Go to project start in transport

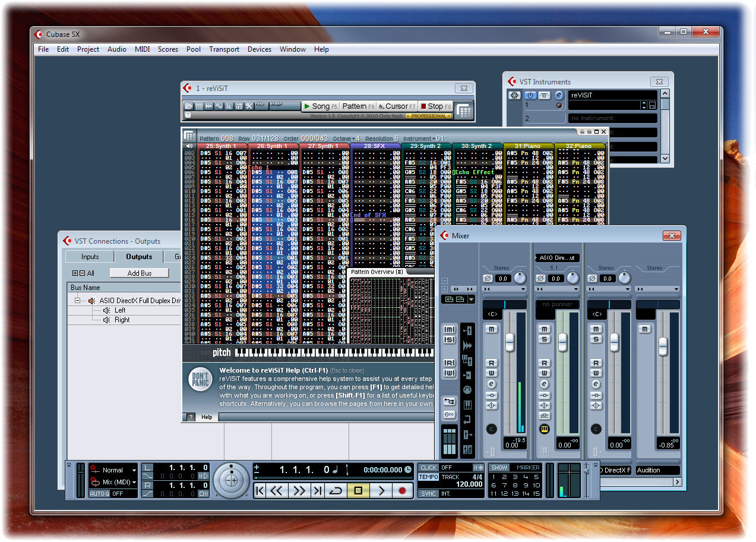(x=260, y=491)
